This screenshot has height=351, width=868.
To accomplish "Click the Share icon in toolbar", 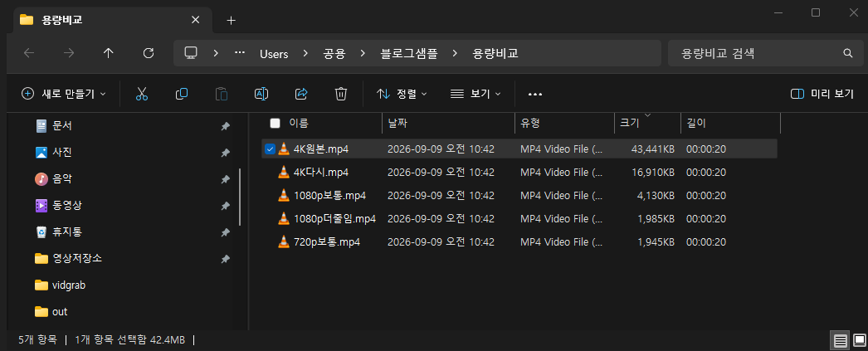I will coord(301,94).
